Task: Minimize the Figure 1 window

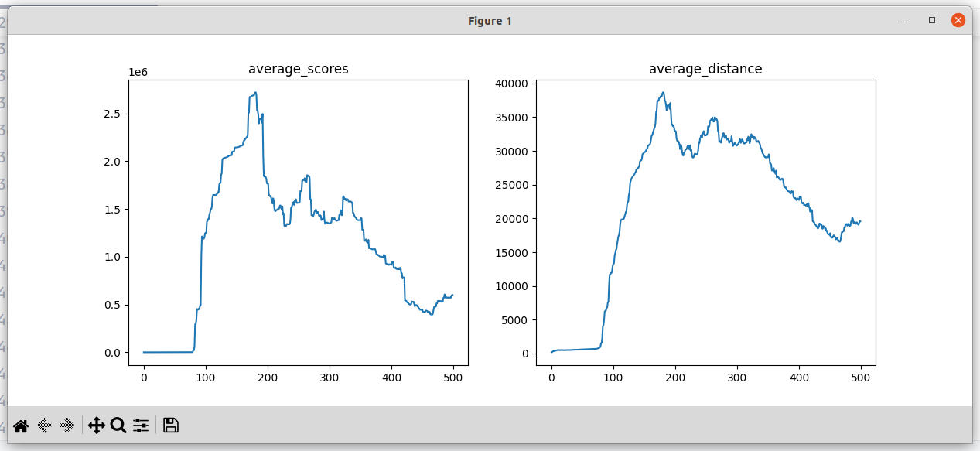Action: [x=906, y=21]
